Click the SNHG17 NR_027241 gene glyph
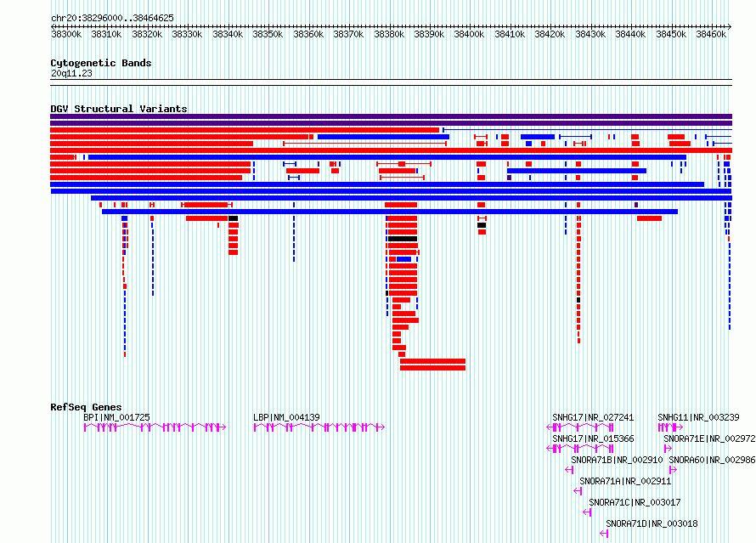 click(x=580, y=427)
